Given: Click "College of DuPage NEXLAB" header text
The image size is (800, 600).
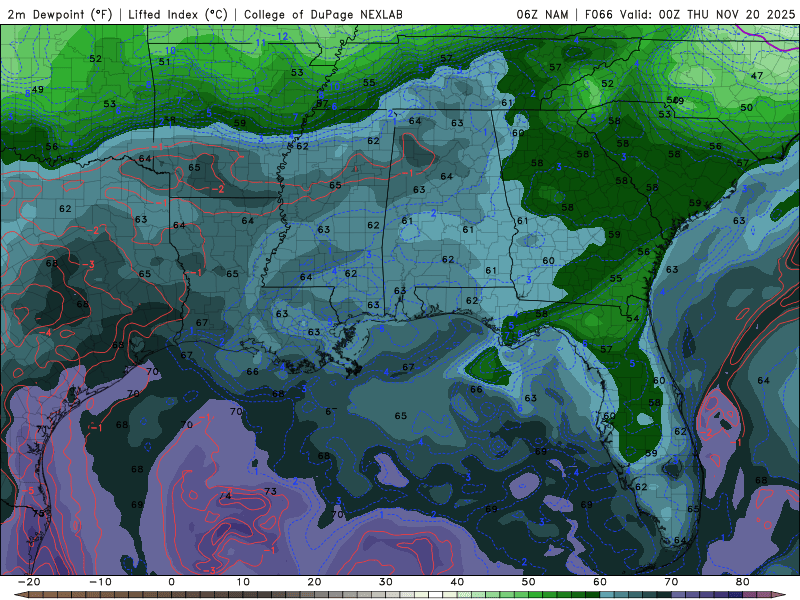Looking at the screenshot, I should pos(323,14).
